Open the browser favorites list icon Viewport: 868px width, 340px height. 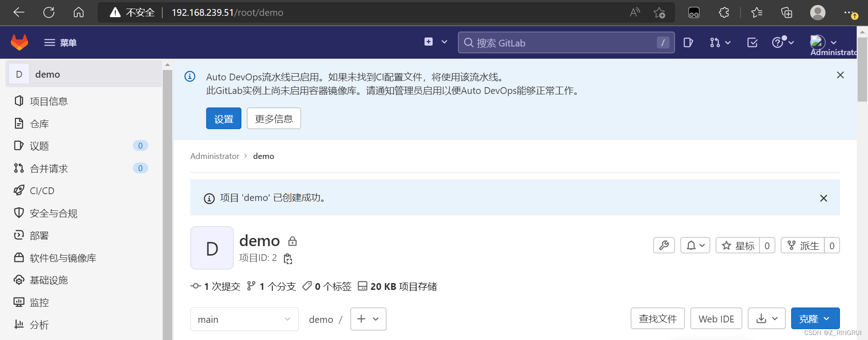click(x=757, y=12)
